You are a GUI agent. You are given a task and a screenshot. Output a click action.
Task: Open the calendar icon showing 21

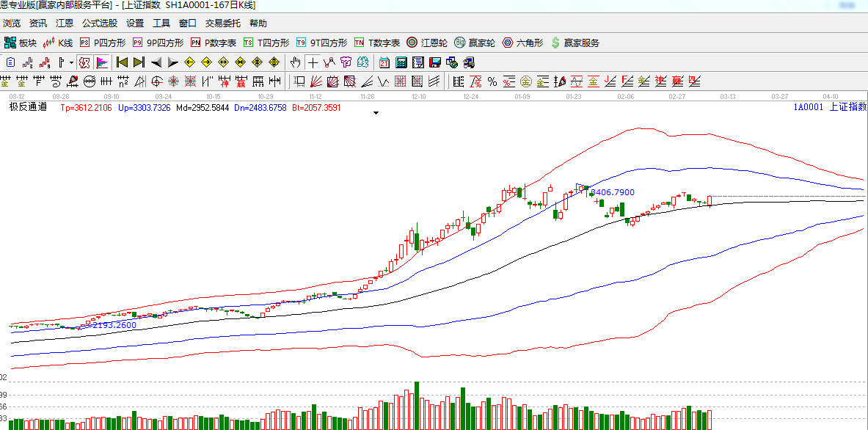coord(384,62)
